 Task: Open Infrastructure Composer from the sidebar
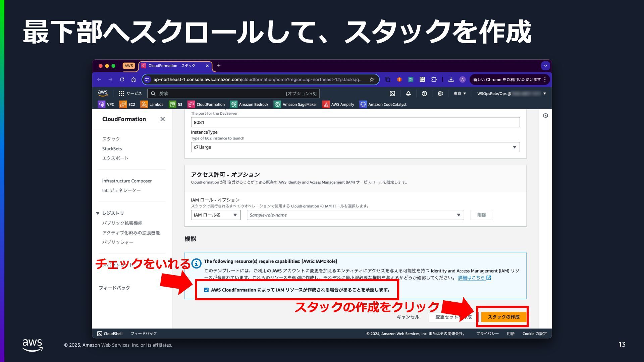click(127, 181)
